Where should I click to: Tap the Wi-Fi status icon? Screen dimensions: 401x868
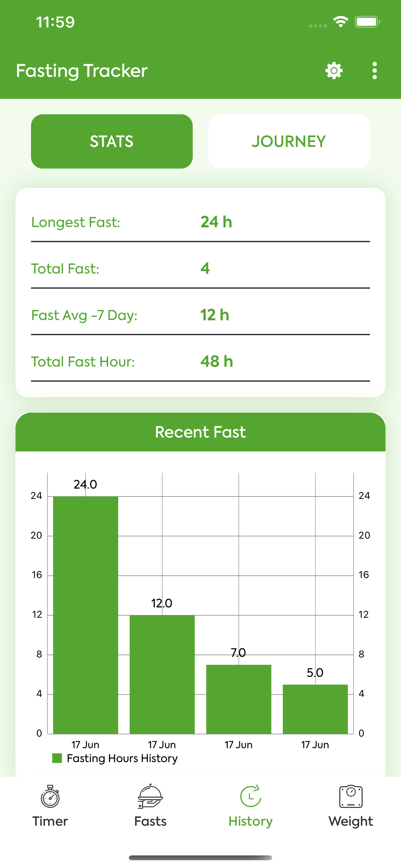(341, 22)
